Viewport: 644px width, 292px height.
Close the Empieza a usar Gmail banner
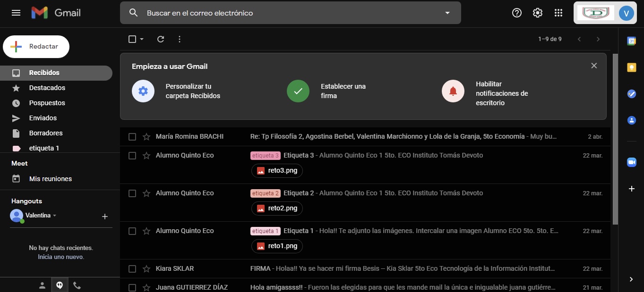[x=594, y=66]
